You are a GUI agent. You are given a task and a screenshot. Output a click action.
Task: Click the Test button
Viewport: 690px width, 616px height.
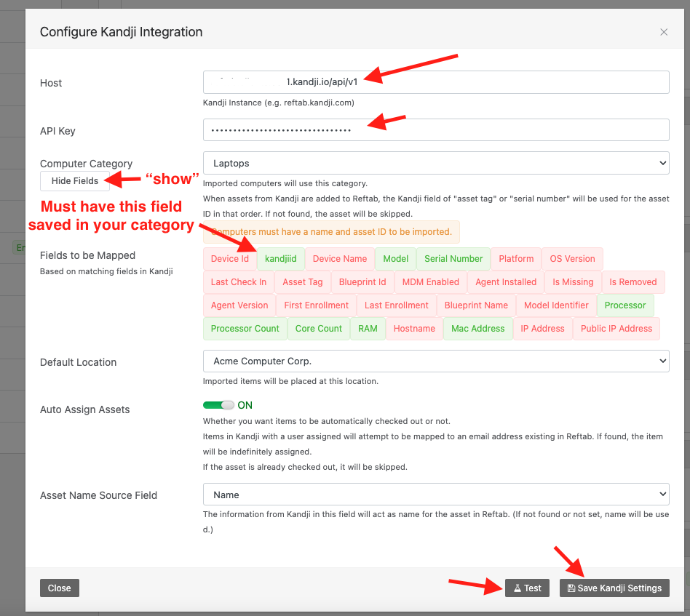[526, 588]
